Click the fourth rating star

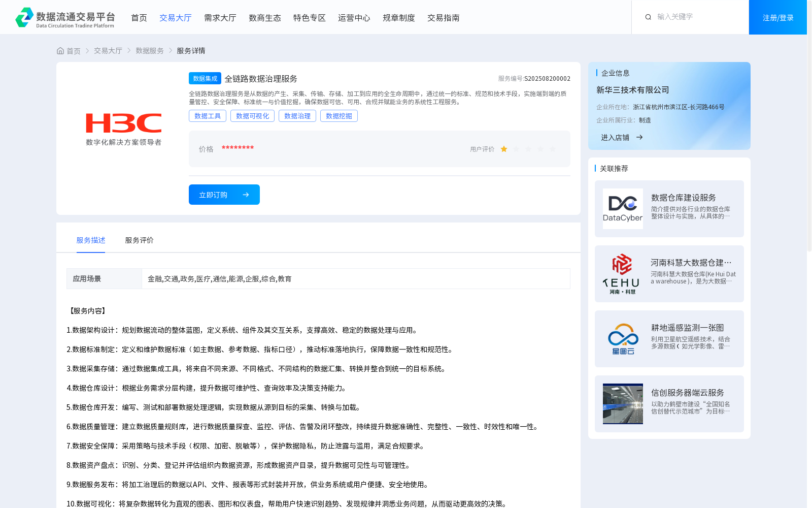pos(540,149)
